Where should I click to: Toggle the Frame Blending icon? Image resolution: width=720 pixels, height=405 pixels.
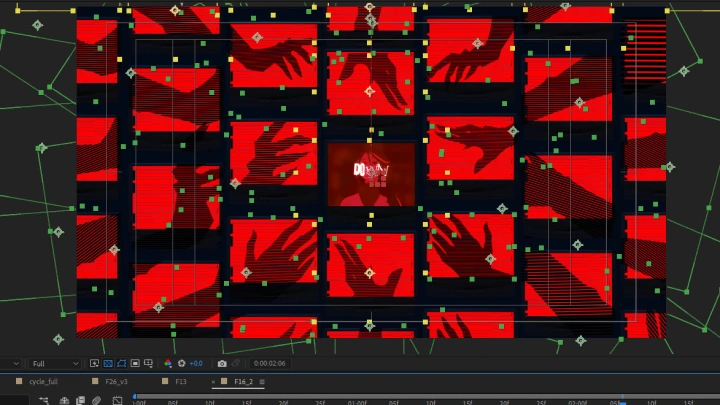click(80, 400)
